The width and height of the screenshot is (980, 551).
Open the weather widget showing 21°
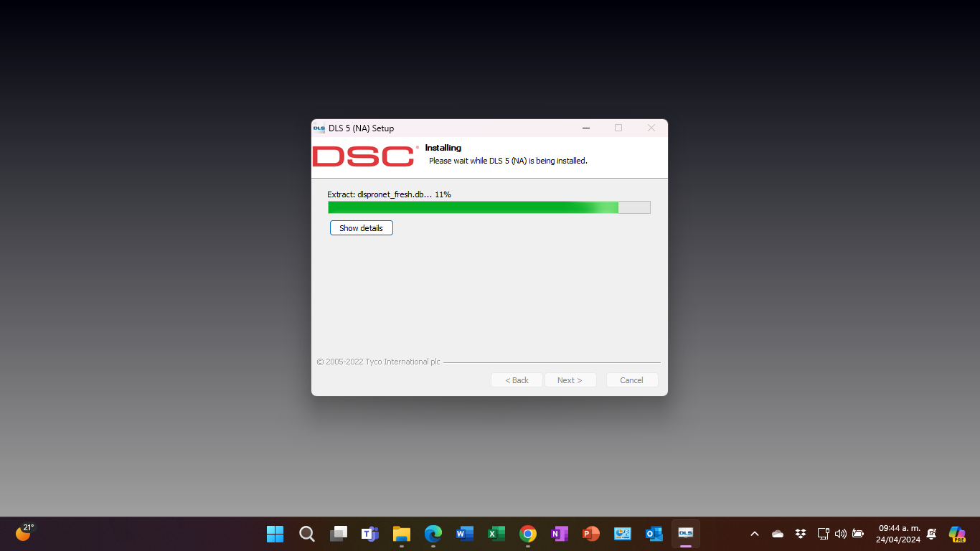pyautogui.click(x=24, y=532)
